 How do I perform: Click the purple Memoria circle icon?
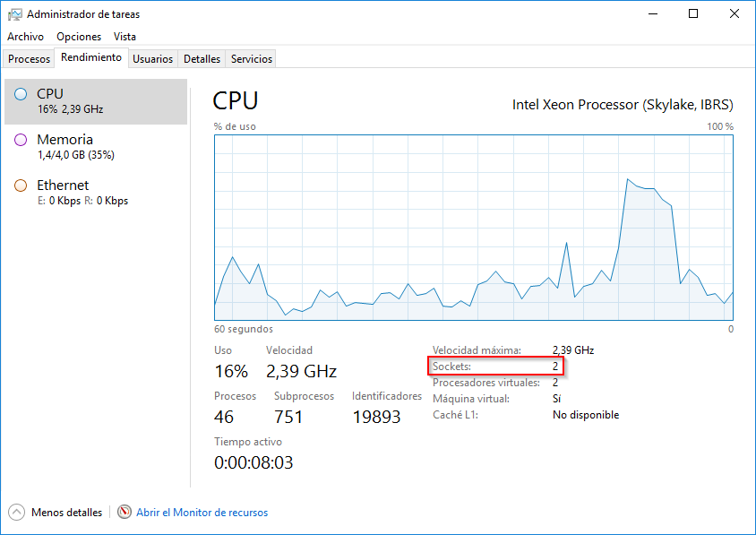click(21, 140)
